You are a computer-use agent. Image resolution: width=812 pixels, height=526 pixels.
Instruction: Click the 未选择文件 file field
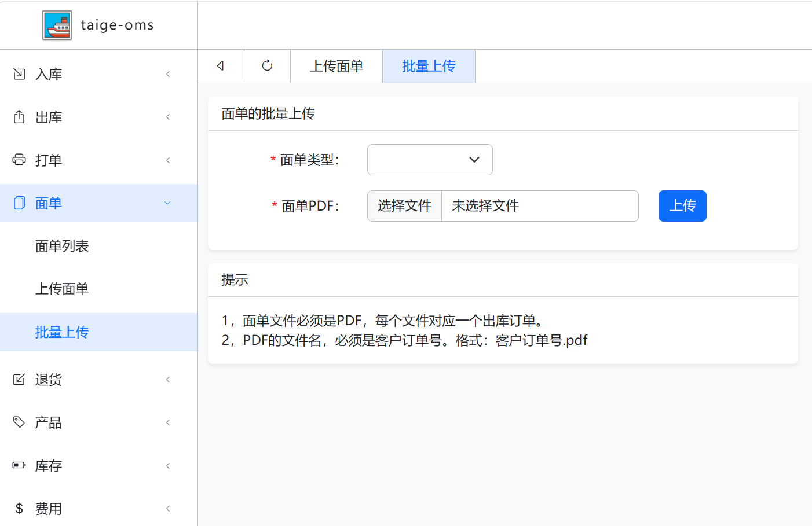[x=540, y=206]
